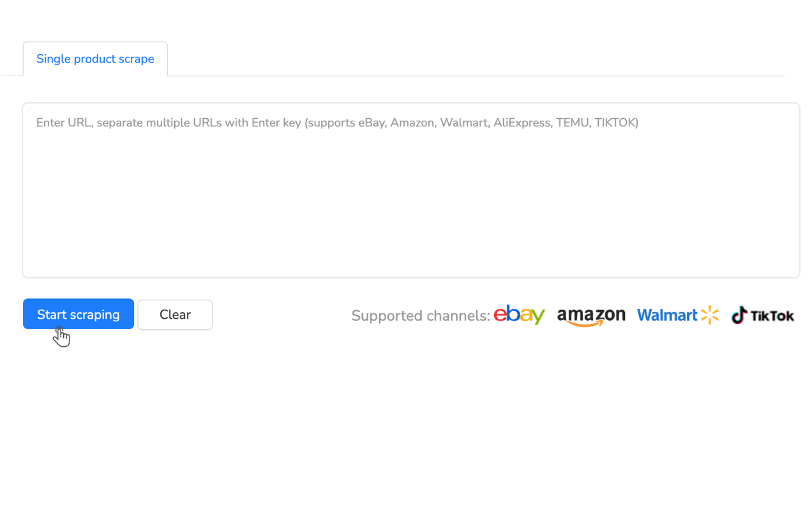Screen dimensions: 812x511
Task: Click the colorful eBay lettermark
Action: [x=519, y=315]
